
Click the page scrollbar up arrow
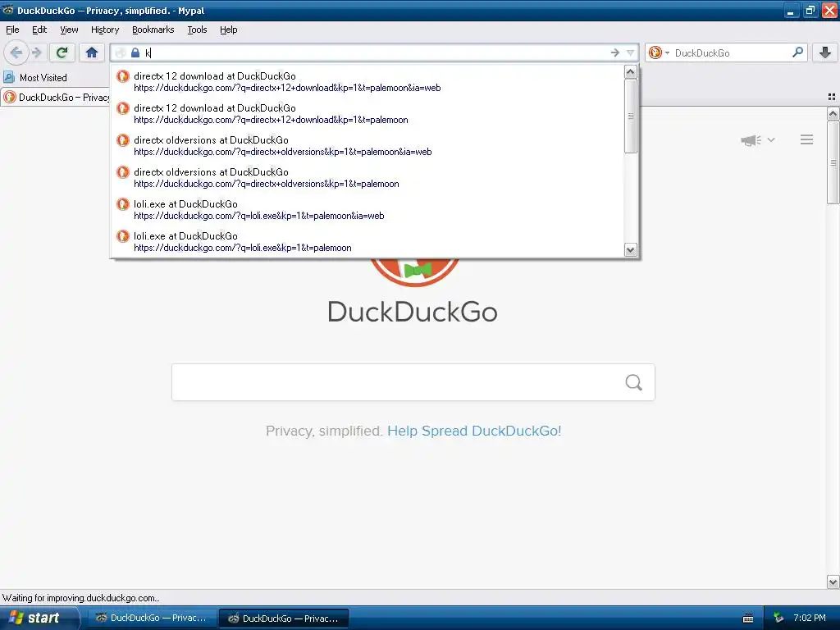pos(833,113)
